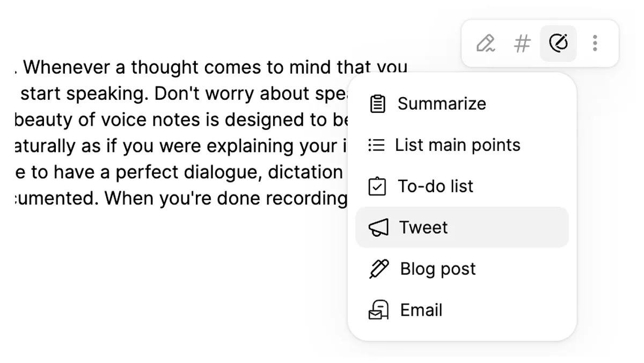
Task: Toggle the AI rewrite icon button
Action: click(x=558, y=43)
